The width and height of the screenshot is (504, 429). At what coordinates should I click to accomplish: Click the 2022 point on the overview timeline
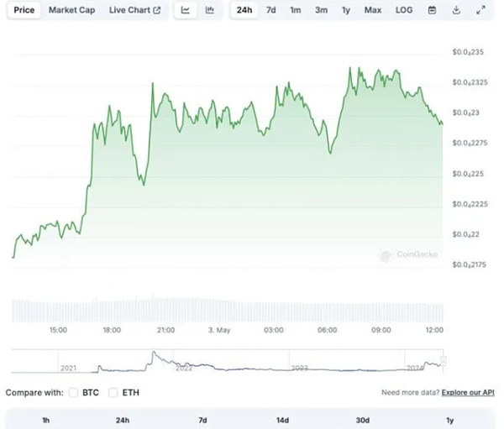(x=182, y=368)
